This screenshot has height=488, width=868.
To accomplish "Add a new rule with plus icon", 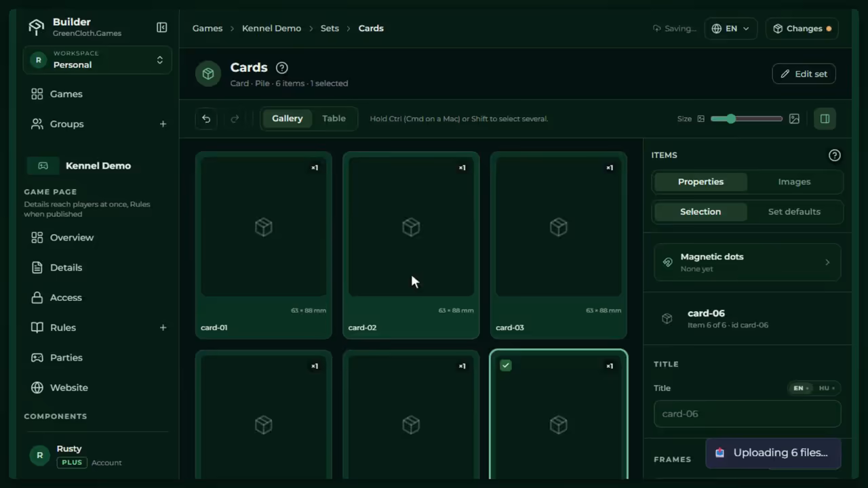I will point(163,327).
